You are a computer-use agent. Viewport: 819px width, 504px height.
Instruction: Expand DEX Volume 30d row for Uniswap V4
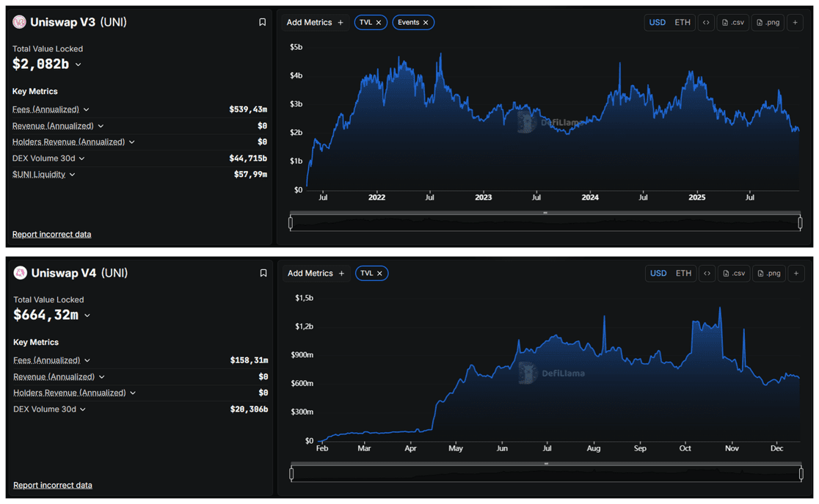point(82,409)
